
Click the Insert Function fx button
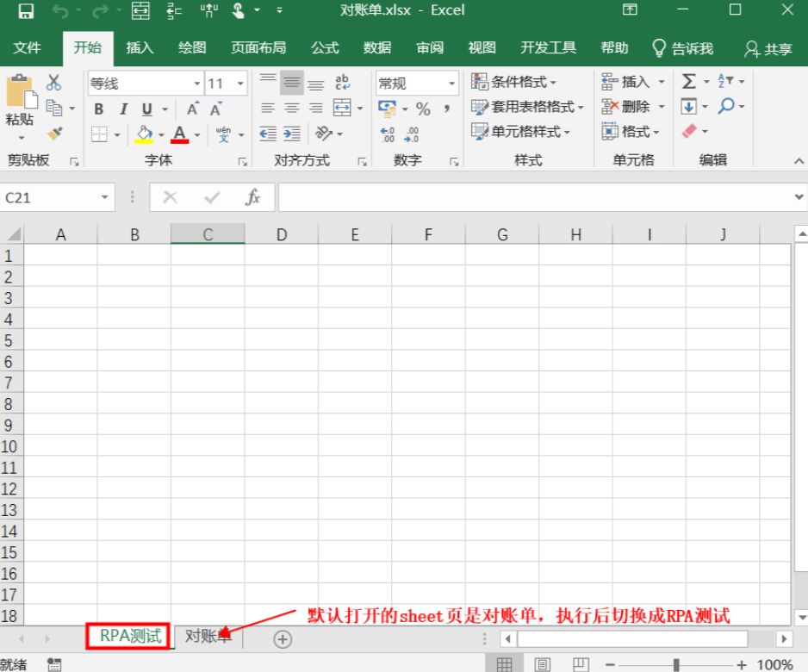coord(252,197)
